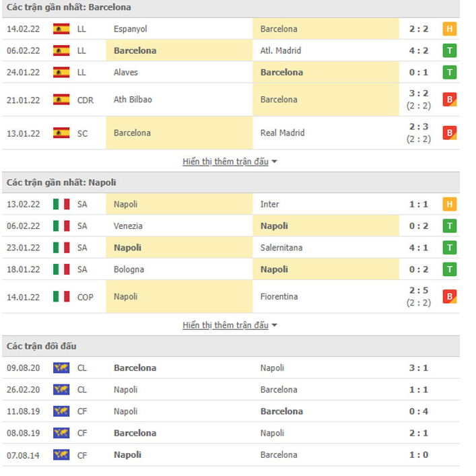This screenshot has height=476, width=476.
Task: Click the world flag icon for 07.08.14 match
Action: pos(61,454)
